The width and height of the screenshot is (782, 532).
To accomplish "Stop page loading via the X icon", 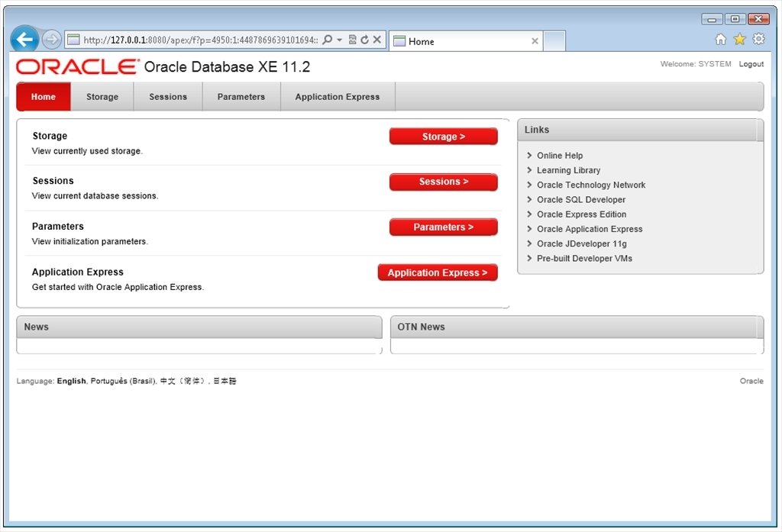I will pos(376,40).
